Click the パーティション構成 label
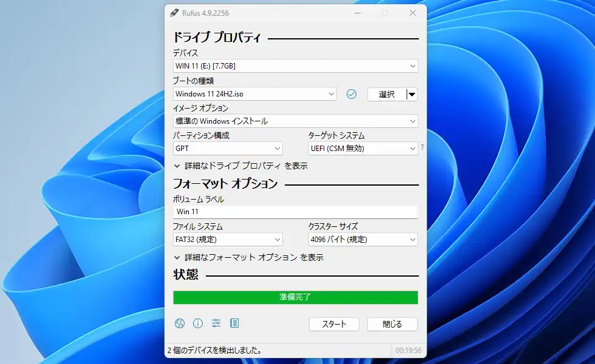This screenshot has height=364, width=595. (201, 135)
